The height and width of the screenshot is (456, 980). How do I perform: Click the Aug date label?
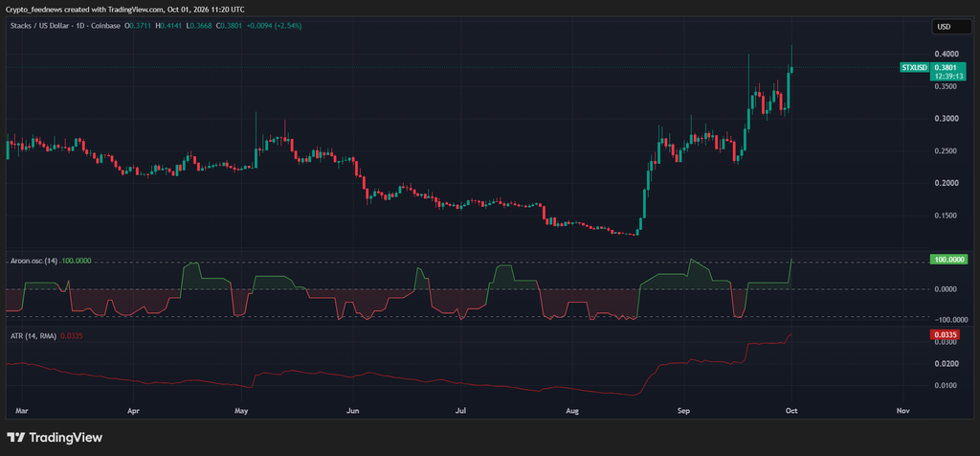pyautogui.click(x=572, y=411)
